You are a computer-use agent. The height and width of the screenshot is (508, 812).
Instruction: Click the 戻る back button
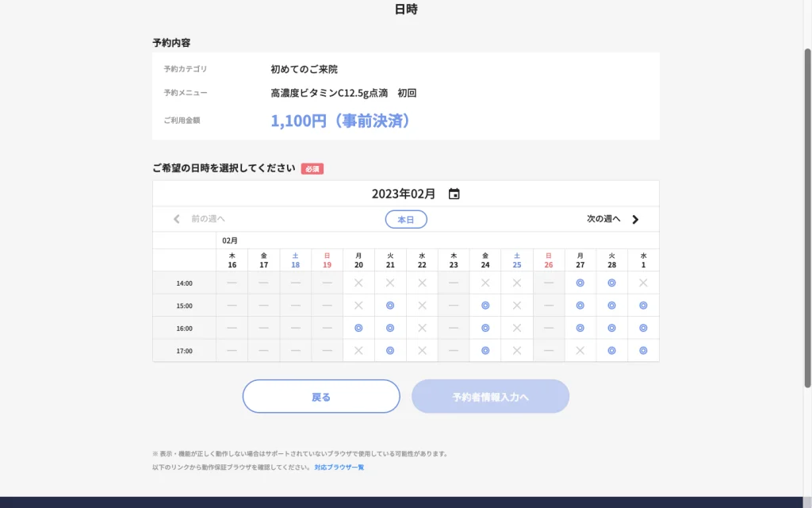coord(321,397)
